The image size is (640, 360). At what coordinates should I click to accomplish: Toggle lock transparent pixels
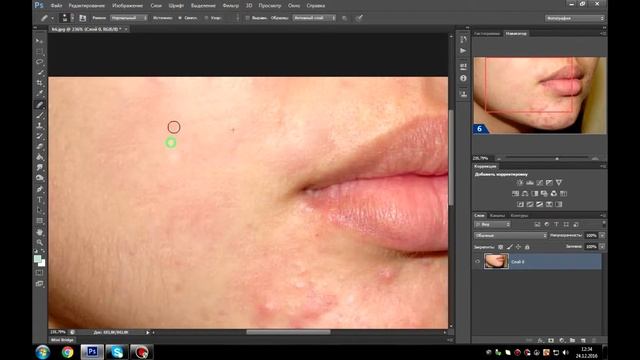[x=500, y=247]
